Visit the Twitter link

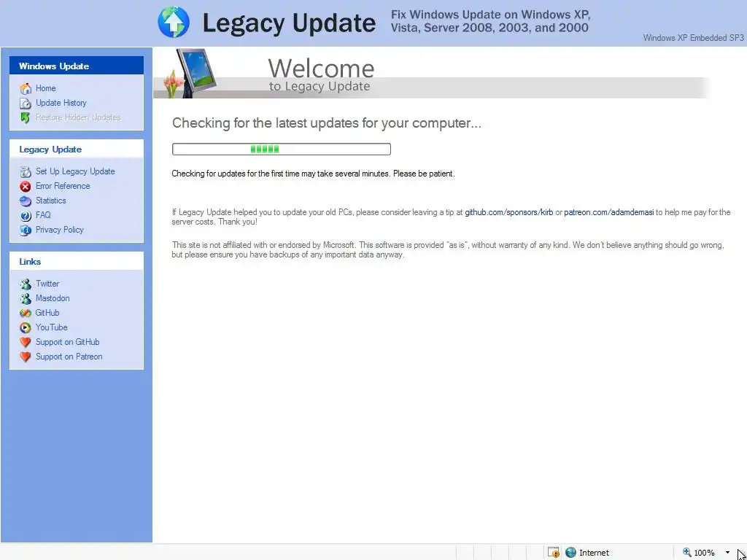tap(47, 284)
